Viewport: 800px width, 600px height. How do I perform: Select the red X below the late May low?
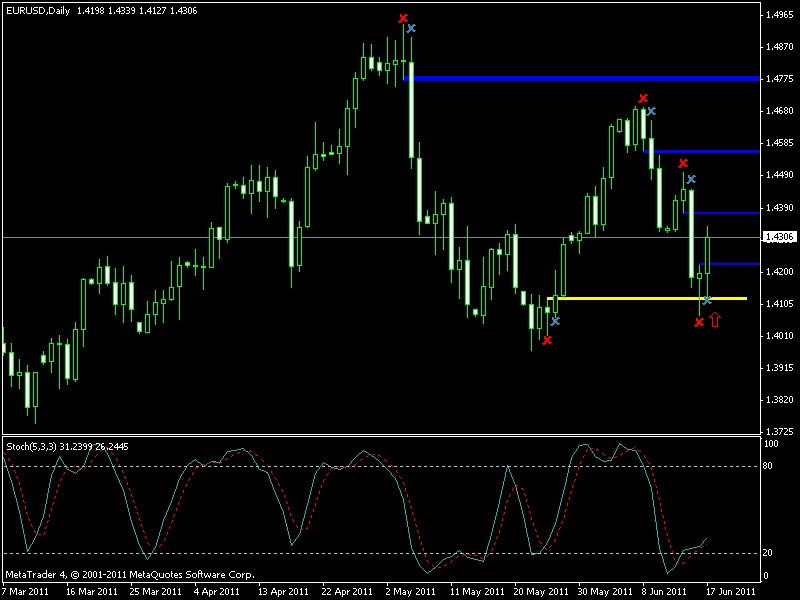click(x=547, y=340)
